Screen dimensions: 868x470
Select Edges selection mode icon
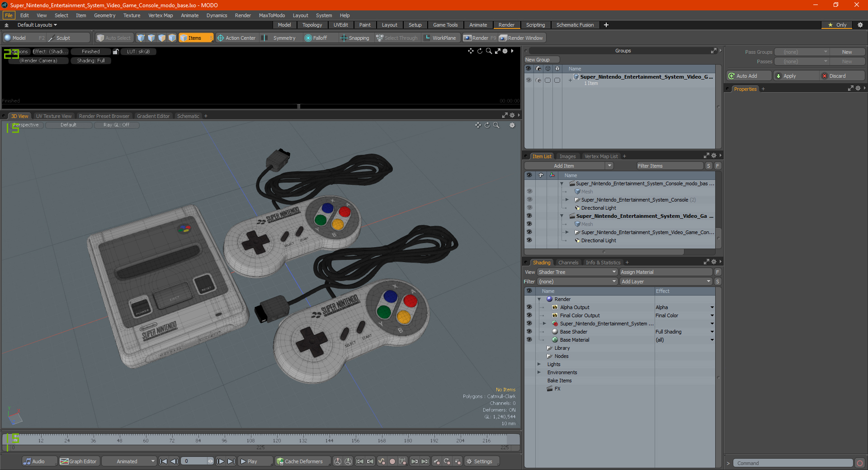click(151, 38)
